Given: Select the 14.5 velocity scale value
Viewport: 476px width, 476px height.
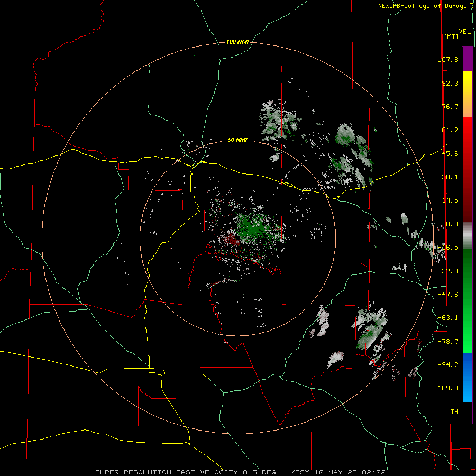Looking at the screenshot, I should tap(450, 200).
